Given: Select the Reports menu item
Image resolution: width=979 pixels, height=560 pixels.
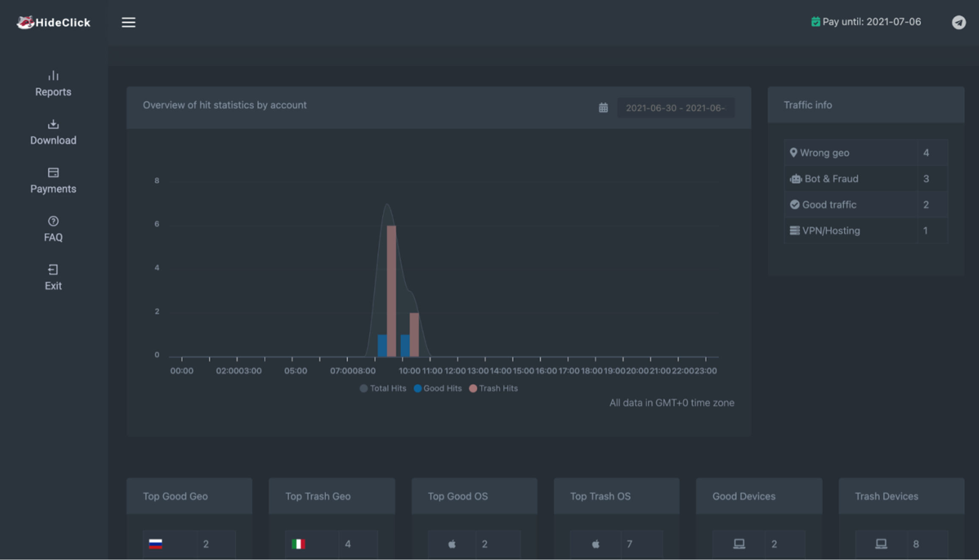Looking at the screenshot, I should [x=53, y=82].
